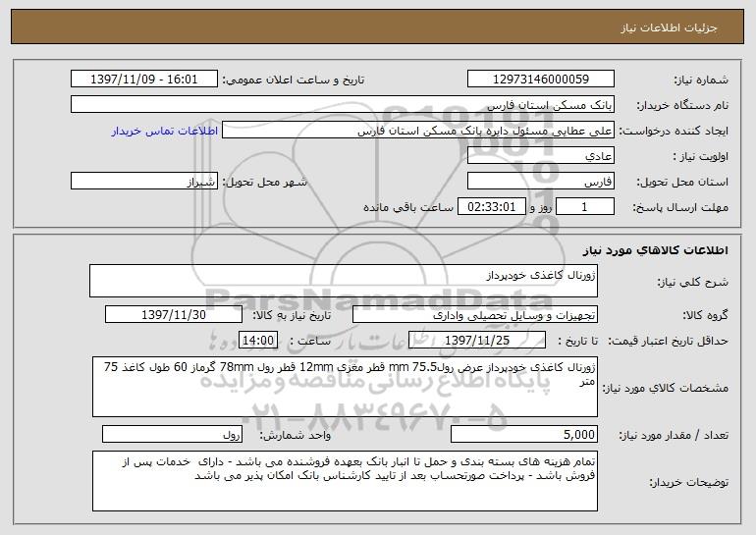Click label نام دستگاه خریدار
This screenshot has height=535, width=756.
click(x=682, y=105)
